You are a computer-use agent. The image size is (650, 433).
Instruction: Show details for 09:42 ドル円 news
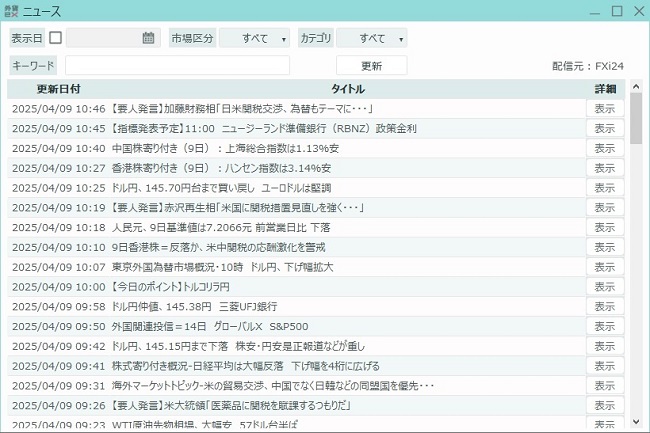coord(605,346)
